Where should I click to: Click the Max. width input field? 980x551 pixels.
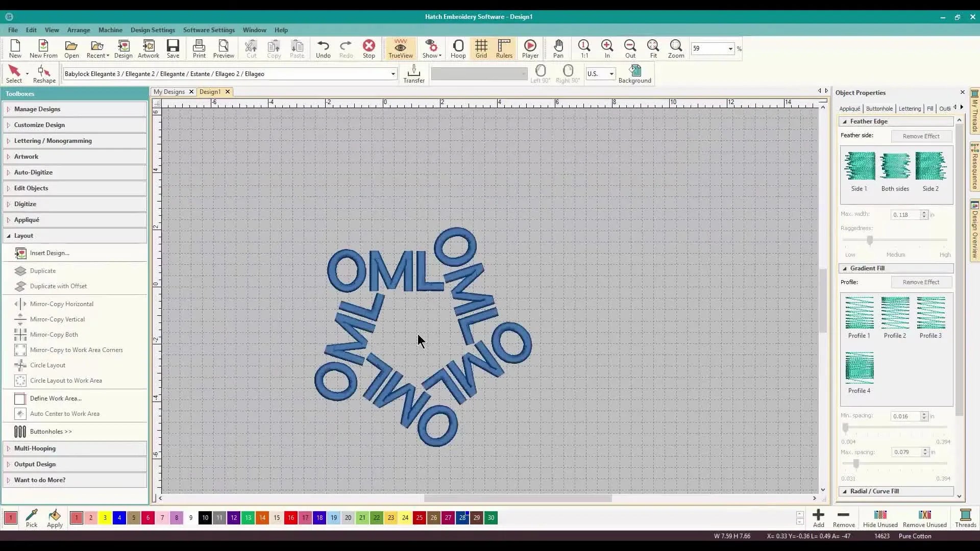click(x=905, y=215)
